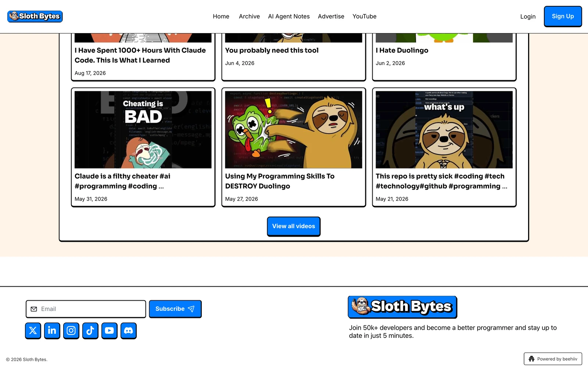Screen dimensions: 588x368
Task: Click the Powered by beehiiv button
Action: 553,359
